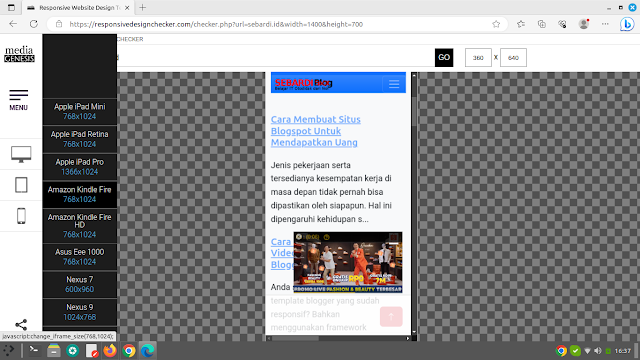Open the Sebardi Blog hamburger menu
The width and height of the screenshot is (640, 360).
(394, 84)
